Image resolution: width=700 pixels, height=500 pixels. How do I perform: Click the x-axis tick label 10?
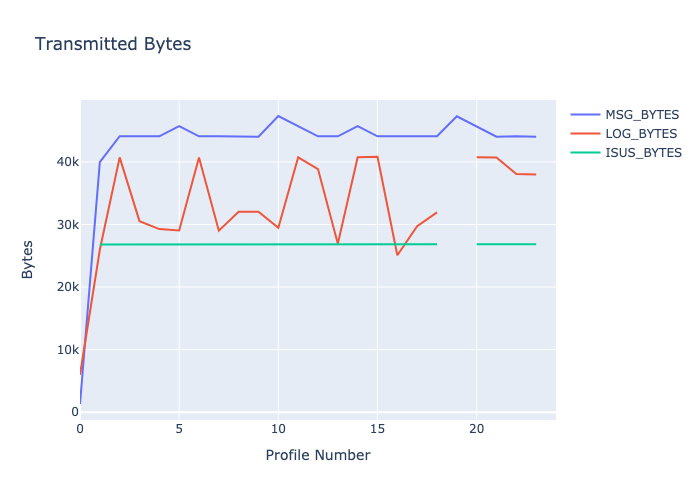[x=278, y=428]
